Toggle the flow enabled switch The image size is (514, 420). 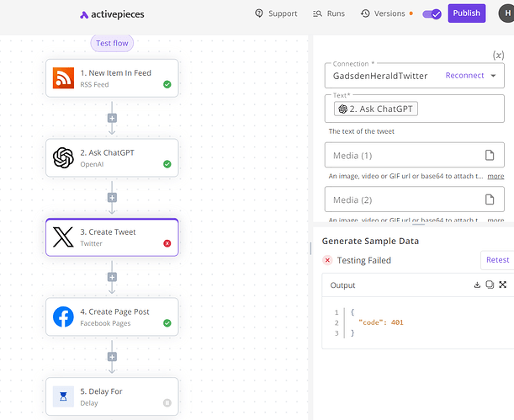coord(432,14)
